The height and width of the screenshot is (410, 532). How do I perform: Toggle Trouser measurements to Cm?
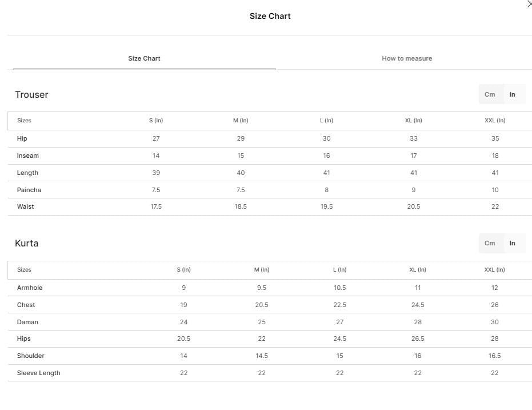point(490,94)
